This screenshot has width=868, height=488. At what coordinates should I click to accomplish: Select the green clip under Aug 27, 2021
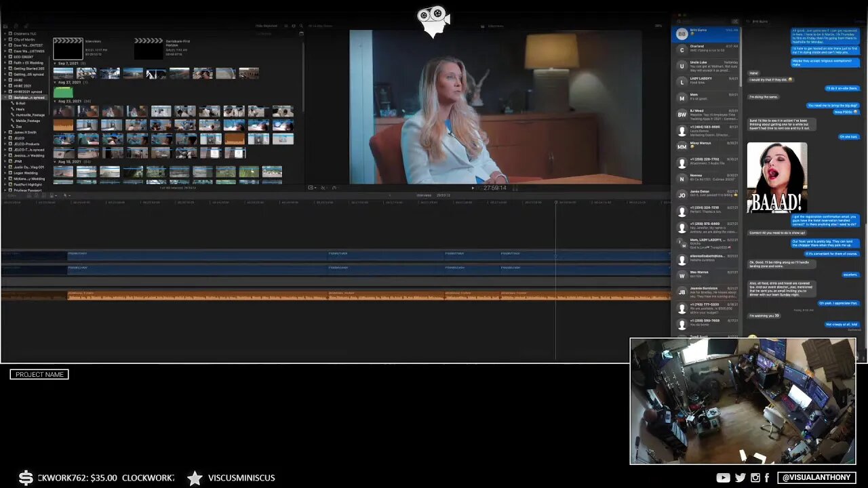(x=63, y=92)
